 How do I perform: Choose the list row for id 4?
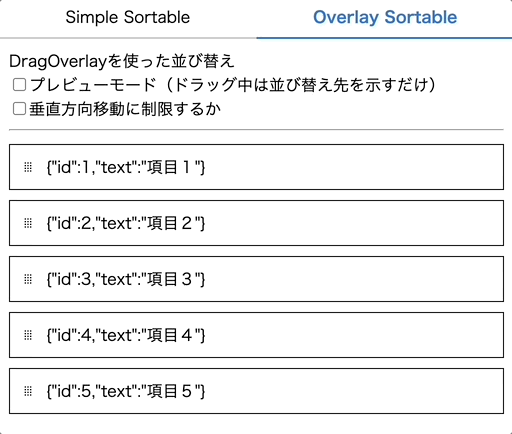click(x=256, y=335)
